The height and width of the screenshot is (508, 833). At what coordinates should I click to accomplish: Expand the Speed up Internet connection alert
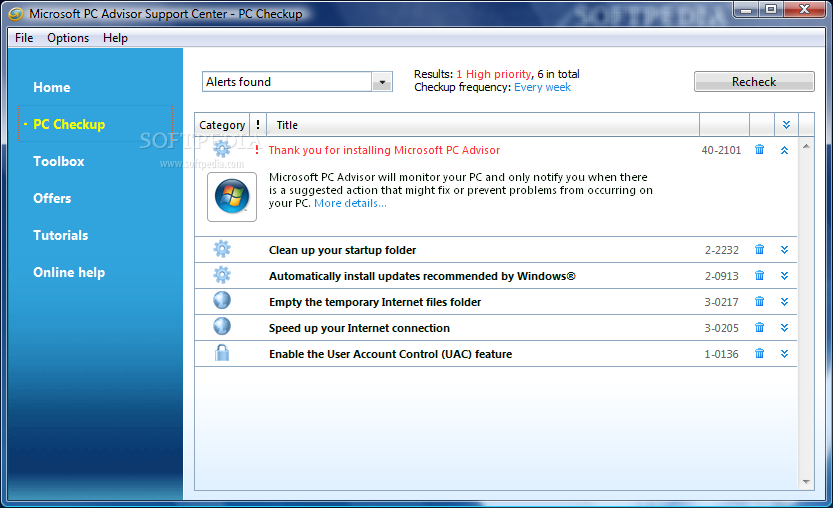785,328
